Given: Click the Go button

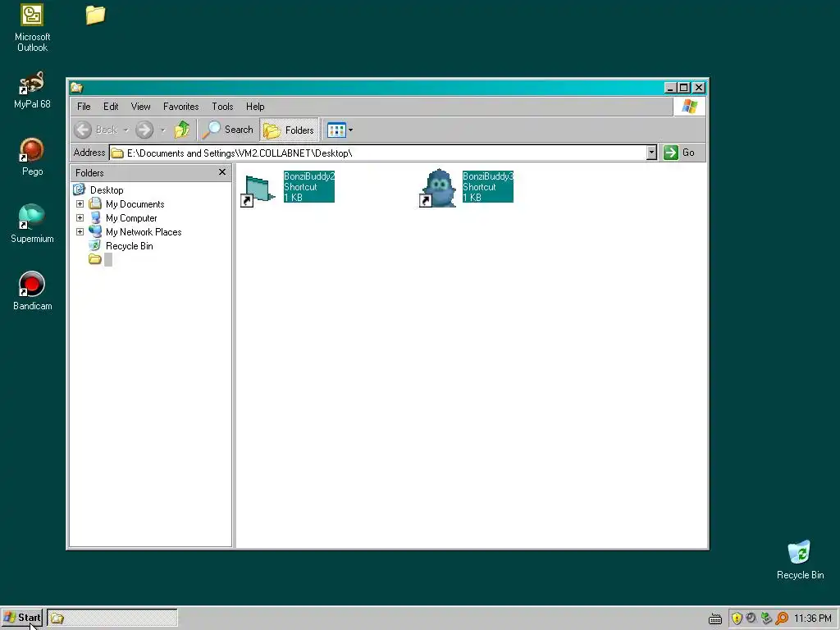Looking at the screenshot, I should pyautogui.click(x=680, y=153).
